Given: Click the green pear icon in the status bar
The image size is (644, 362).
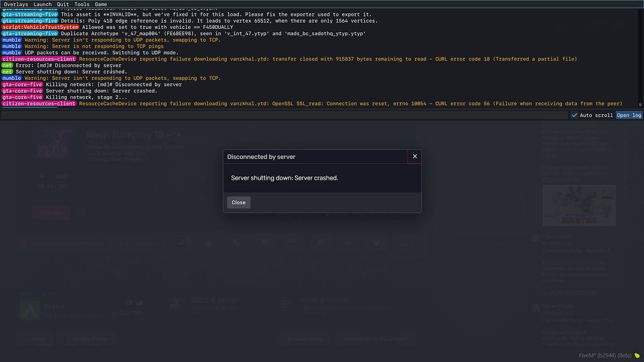Looking at the screenshot, I should [x=637, y=355].
